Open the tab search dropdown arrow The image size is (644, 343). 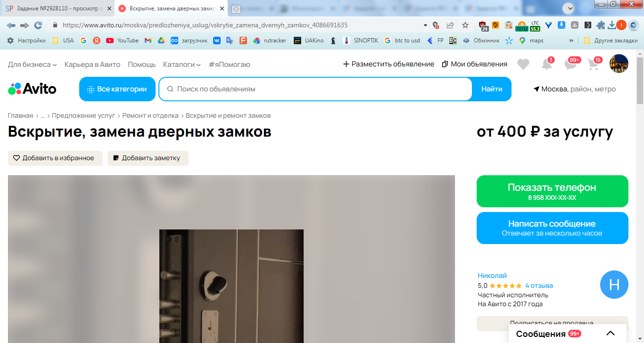coord(569,8)
